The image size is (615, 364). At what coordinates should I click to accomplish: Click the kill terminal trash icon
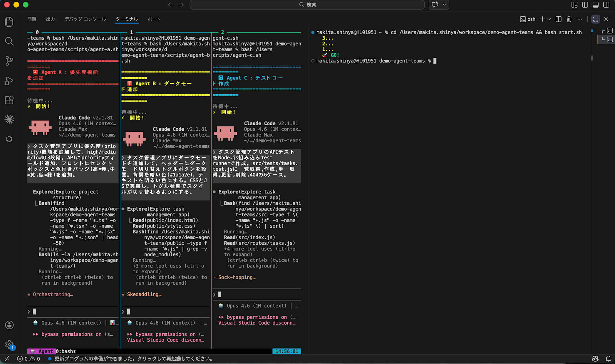click(569, 19)
